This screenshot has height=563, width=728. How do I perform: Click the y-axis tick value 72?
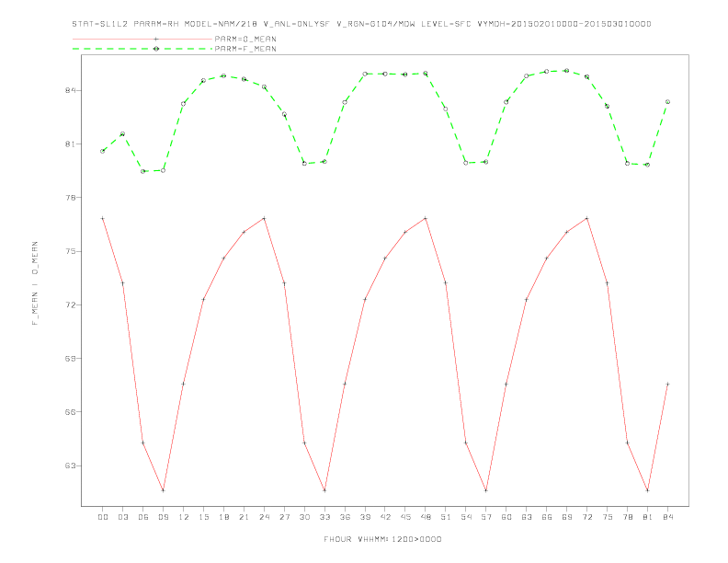70,304
